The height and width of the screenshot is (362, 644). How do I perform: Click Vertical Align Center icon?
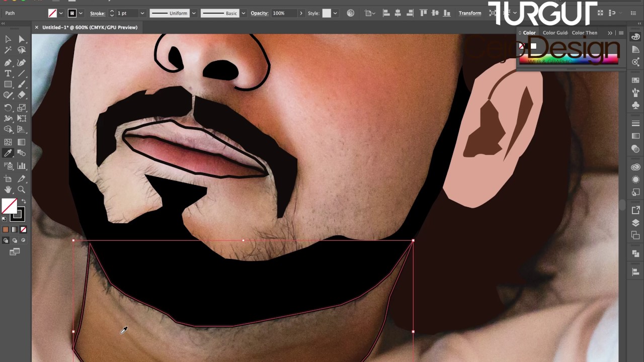coord(435,13)
